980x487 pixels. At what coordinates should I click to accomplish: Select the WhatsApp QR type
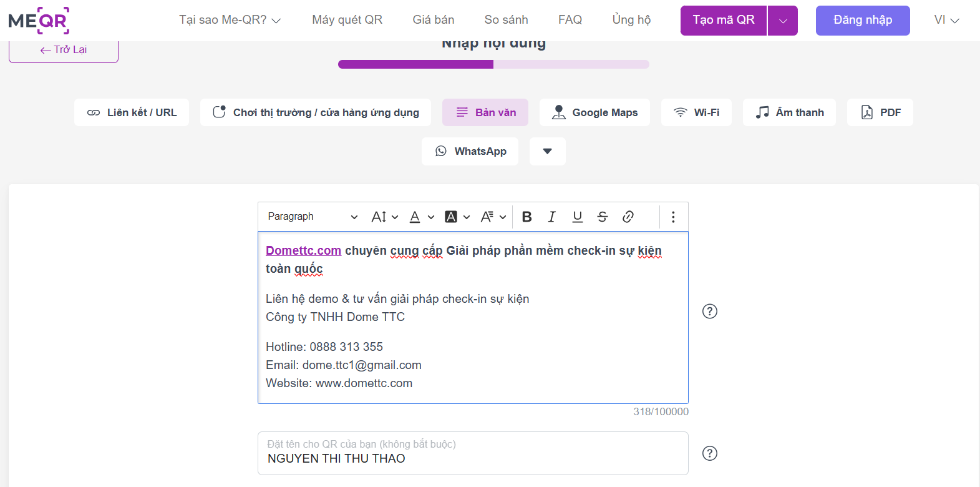pyautogui.click(x=470, y=151)
